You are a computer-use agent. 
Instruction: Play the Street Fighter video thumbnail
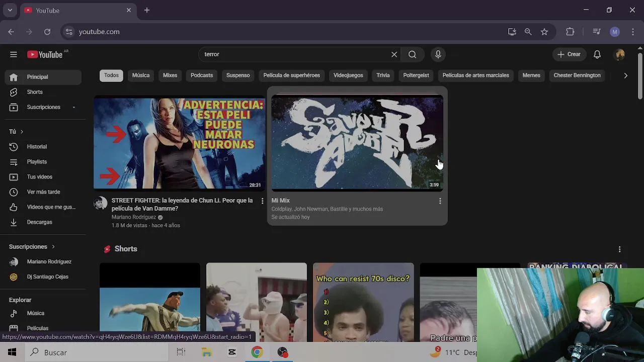[179, 143]
